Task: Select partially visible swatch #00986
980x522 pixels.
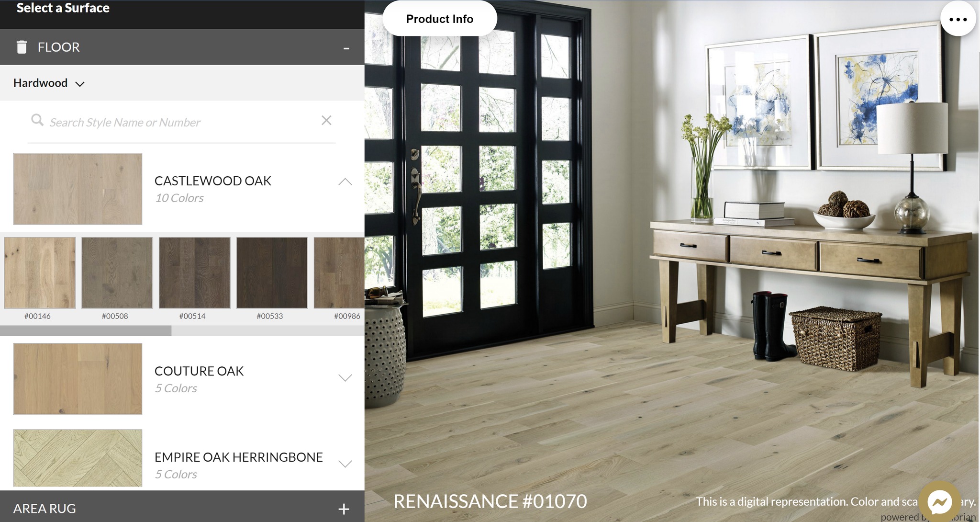Action: click(x=340, y=272)
